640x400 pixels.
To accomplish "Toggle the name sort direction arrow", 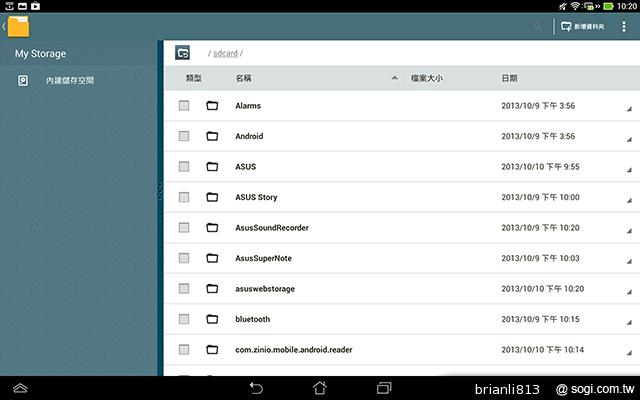I will click(x=394, y=78).
